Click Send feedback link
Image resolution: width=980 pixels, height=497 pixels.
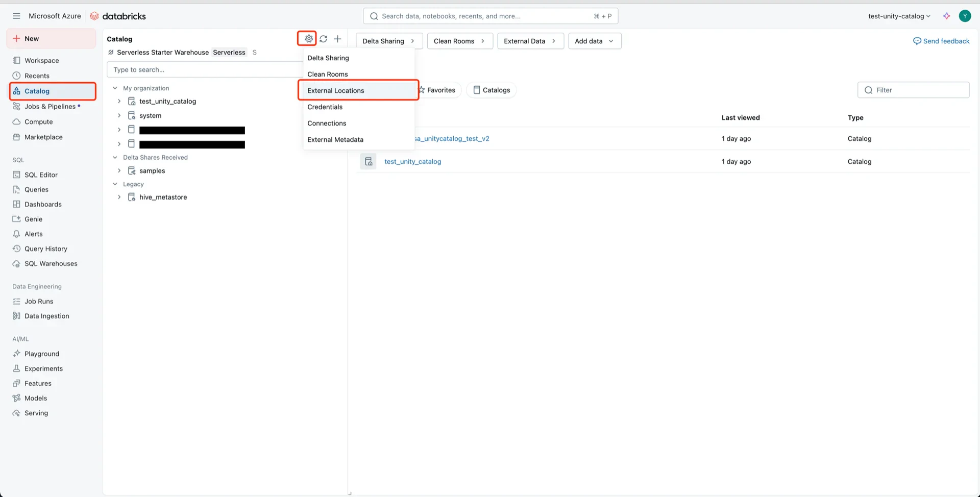pos(941,41)
